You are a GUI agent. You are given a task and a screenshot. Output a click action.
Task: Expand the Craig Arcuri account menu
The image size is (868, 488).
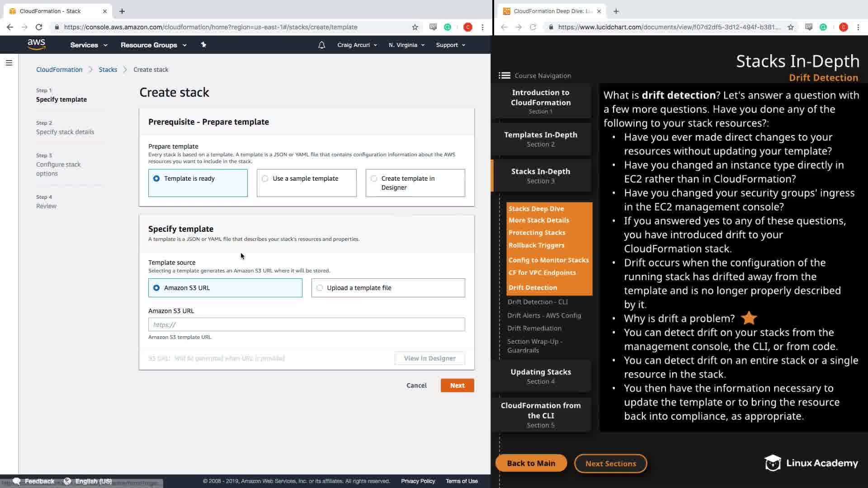(x=357, y=45)
